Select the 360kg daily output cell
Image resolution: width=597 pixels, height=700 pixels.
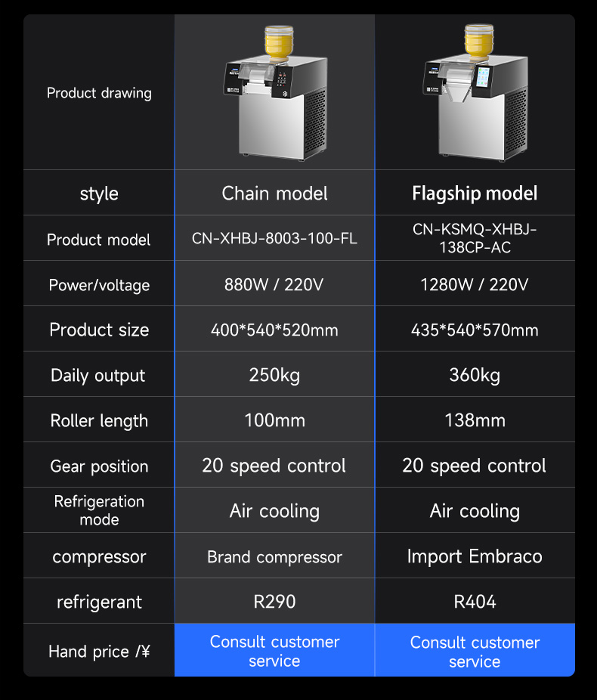coord(475,375)
